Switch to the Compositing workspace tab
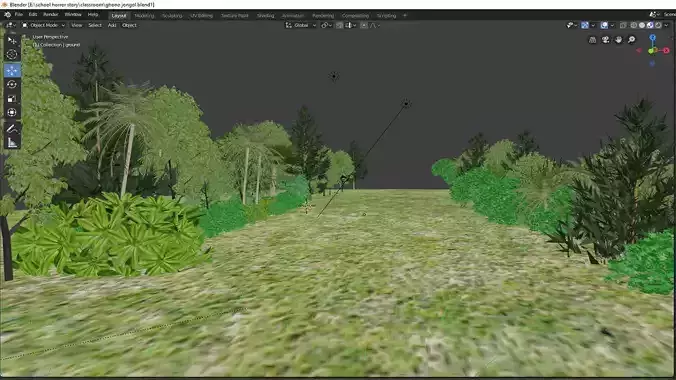 coord(355,16)
